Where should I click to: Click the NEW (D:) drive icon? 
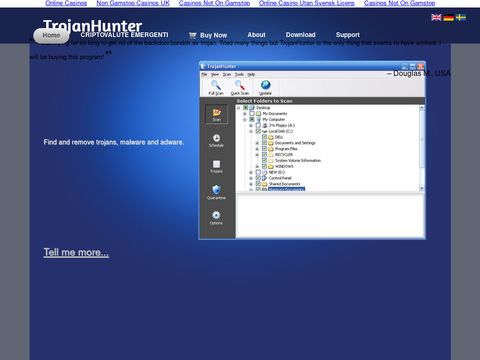pos(265,172)
